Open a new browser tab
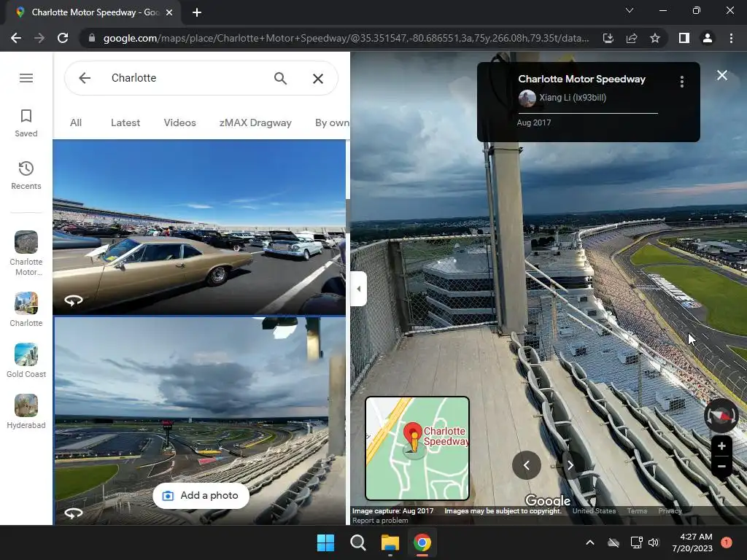 [197, 12]
